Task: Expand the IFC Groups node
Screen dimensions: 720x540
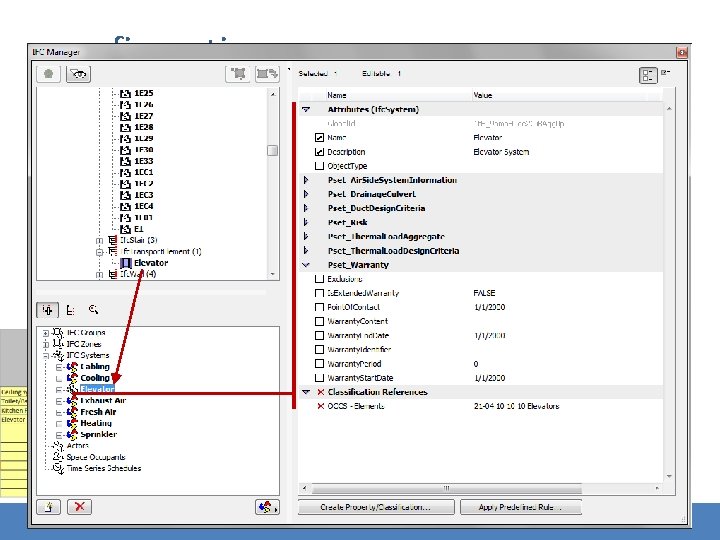Action: [x=46, y=333]
